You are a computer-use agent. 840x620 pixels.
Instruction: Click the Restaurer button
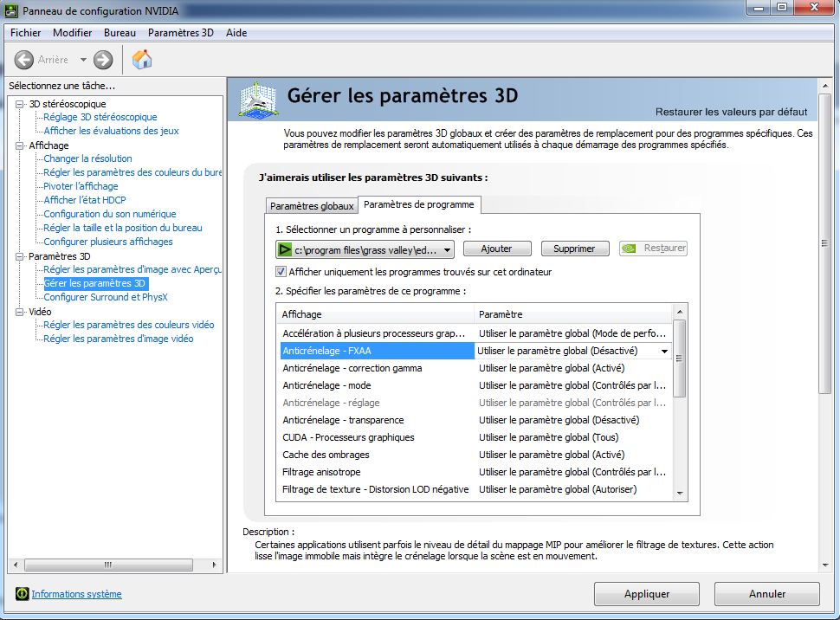click(653, 249)
